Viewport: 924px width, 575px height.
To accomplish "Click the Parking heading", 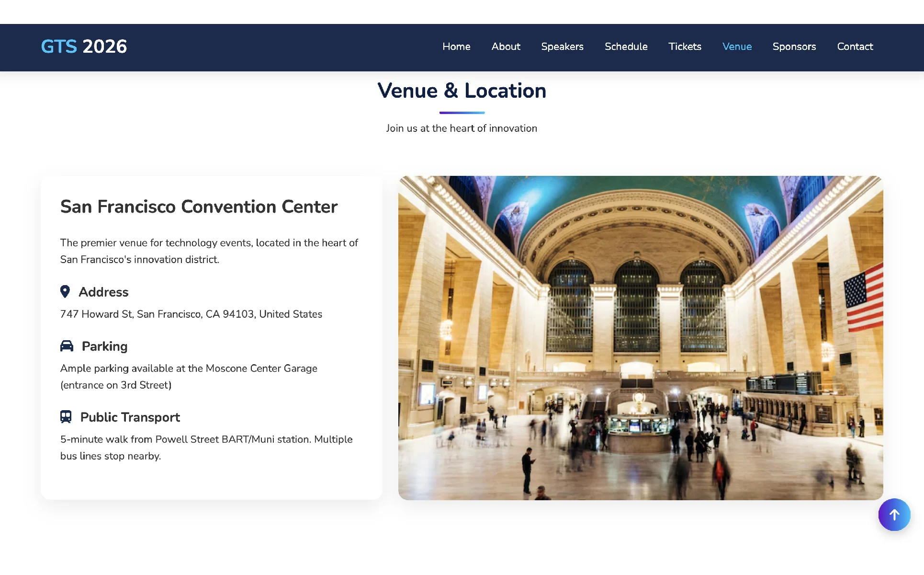I will point(104,346).
